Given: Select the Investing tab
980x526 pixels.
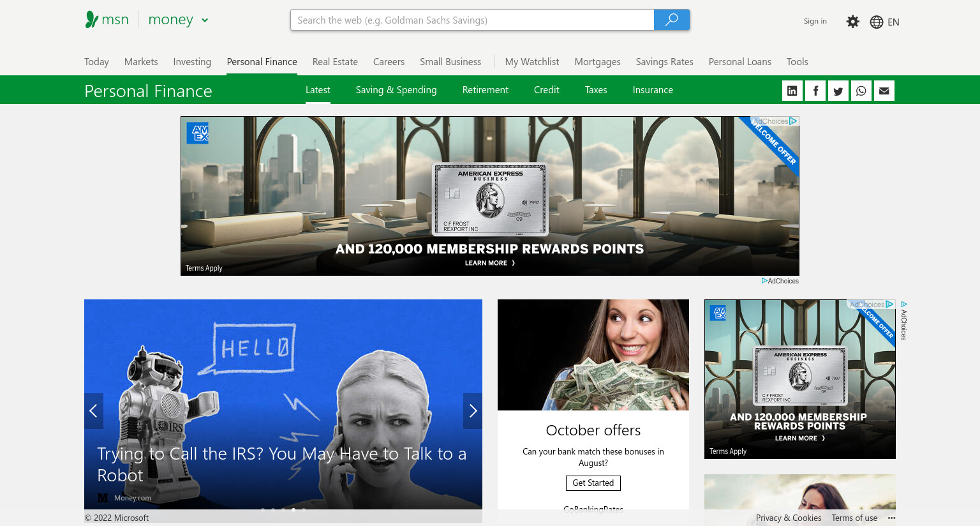Looking at the screenshot, I should (x=192, y=62).
